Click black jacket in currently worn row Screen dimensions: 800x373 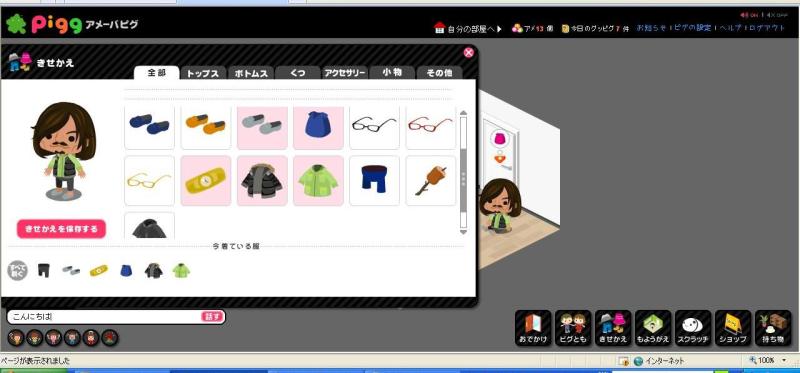(154, 270)
